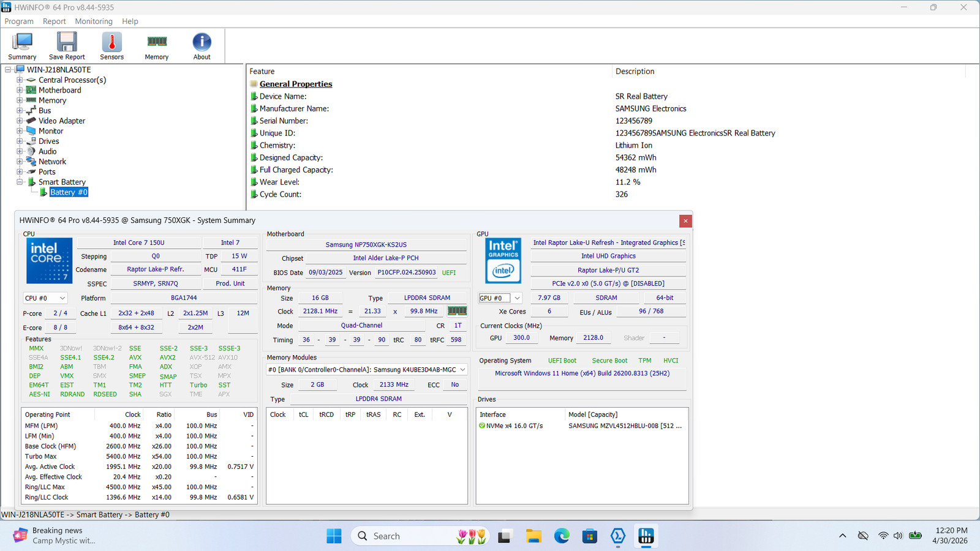This screenshot has width=980, height=551.
Task: Click the Intel Alder Lake-P PCH chipset button
Action: [386, 258]
